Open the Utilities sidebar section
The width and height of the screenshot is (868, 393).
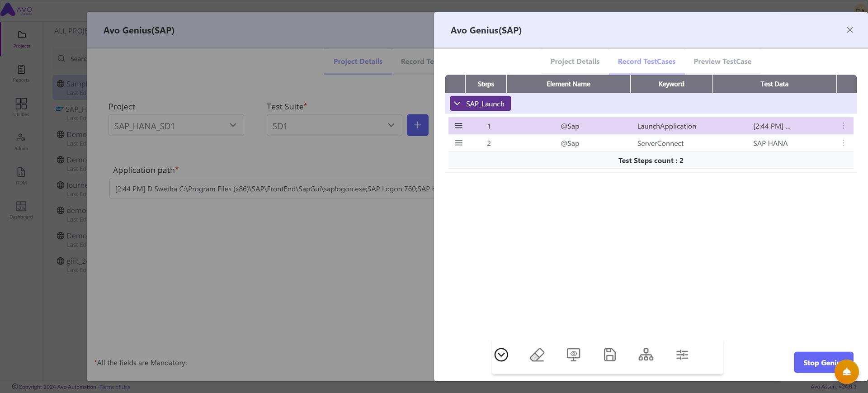[21, 107]
